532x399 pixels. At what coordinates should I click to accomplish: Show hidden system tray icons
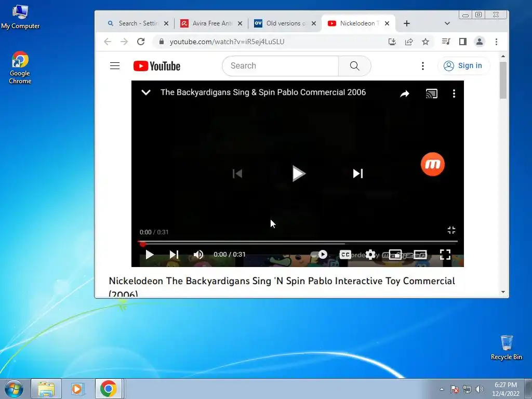(x=442, y=389)
